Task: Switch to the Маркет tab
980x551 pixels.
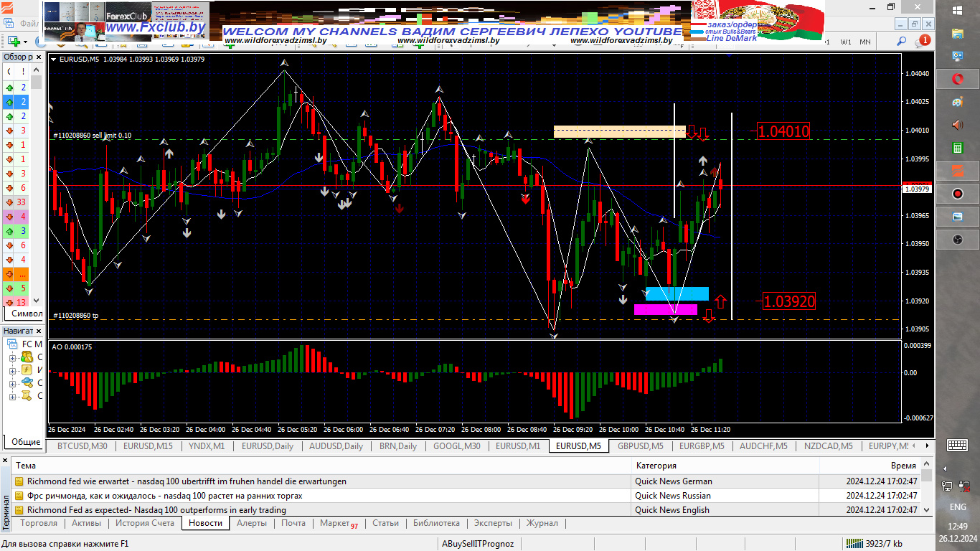Action: pos(339,523)
